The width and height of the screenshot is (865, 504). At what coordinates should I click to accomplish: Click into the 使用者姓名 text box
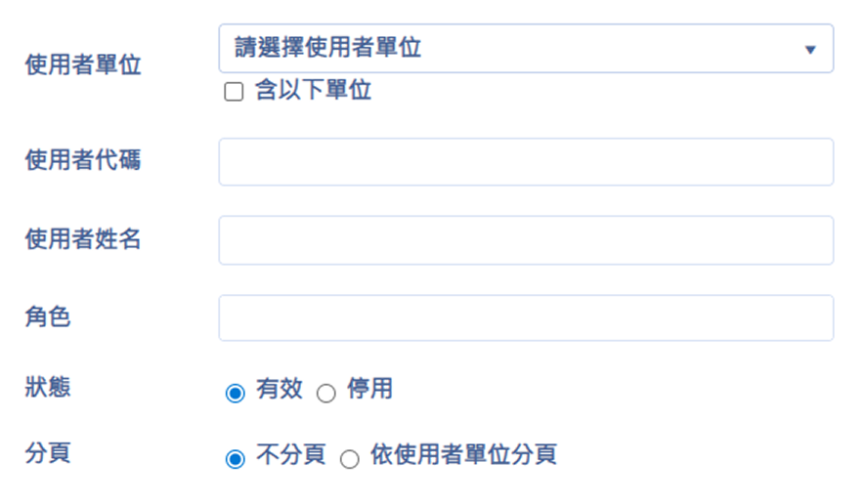pos(526,240)
